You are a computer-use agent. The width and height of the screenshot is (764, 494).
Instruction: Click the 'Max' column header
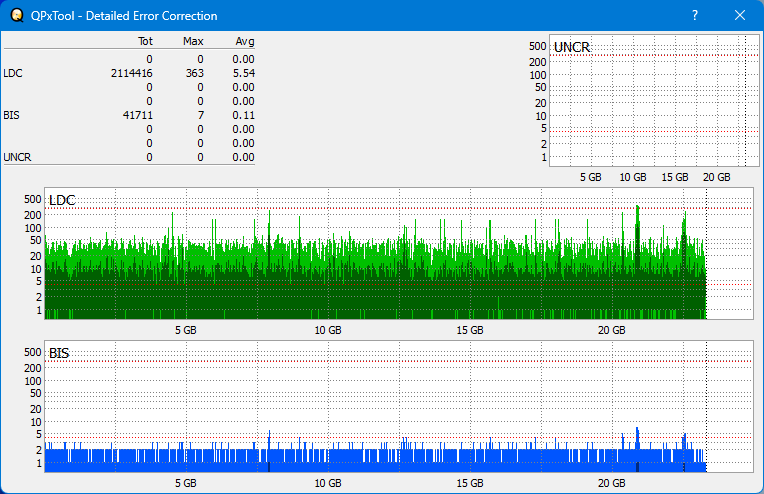click(193, 41)
